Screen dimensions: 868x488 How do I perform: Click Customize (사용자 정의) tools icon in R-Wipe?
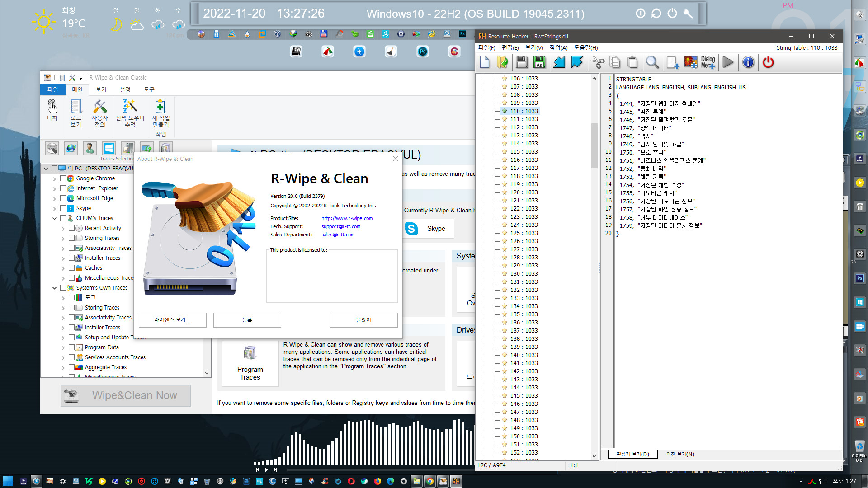point(100,113)
